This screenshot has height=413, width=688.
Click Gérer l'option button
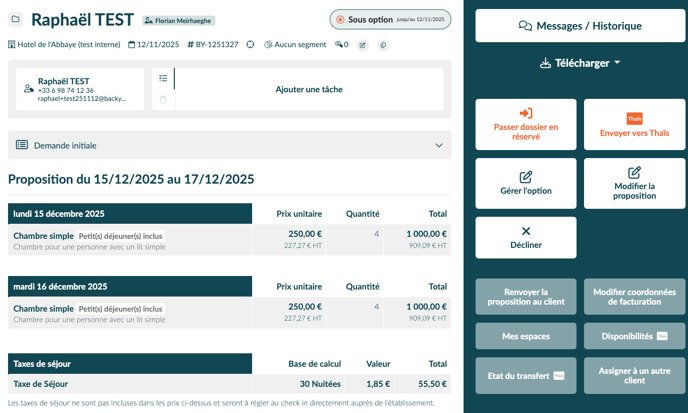[x=526, y=183]
